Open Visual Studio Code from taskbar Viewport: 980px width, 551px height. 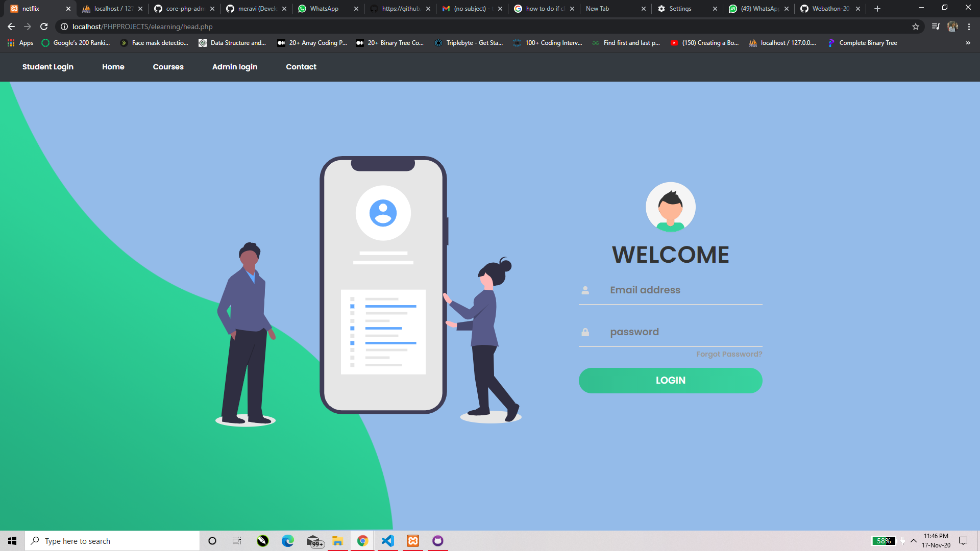click(x=388, y=541)
